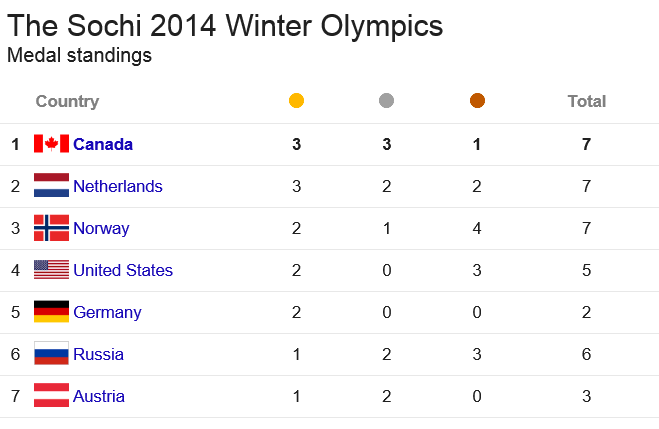
Task: Click the Netherlands flag icon
Action: point(51,185)
